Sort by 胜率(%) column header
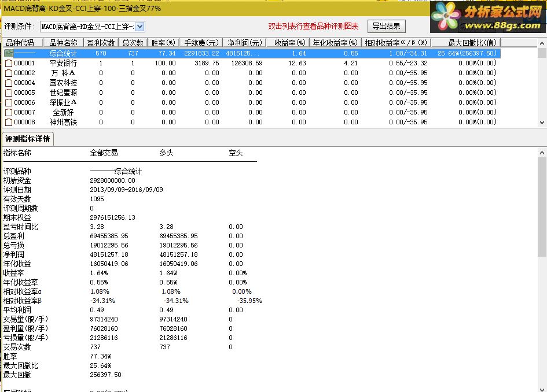Image resolution: width=547 pixels, height=392 pixels. coord(163,43)
